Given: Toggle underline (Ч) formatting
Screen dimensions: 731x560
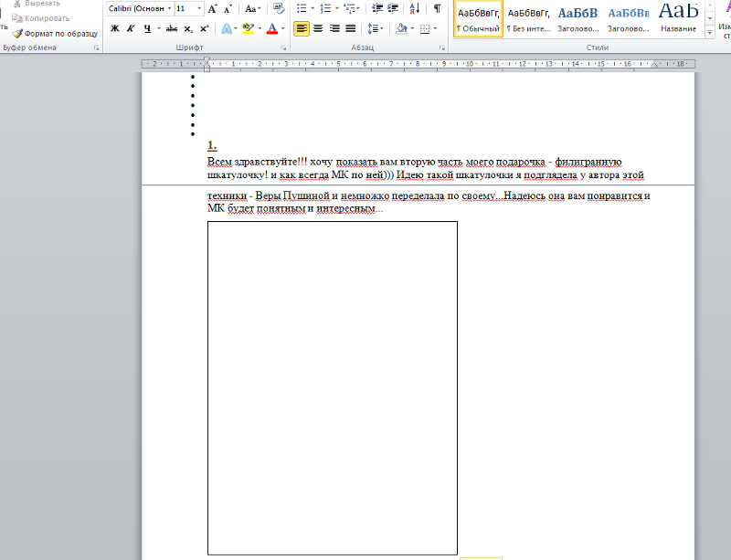Looking at the screenshot, I should [x=147, y=28].
